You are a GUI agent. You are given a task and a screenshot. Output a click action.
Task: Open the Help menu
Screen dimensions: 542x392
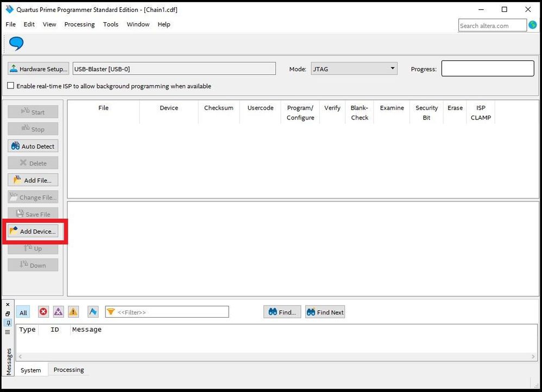click(x=164, y=24)
